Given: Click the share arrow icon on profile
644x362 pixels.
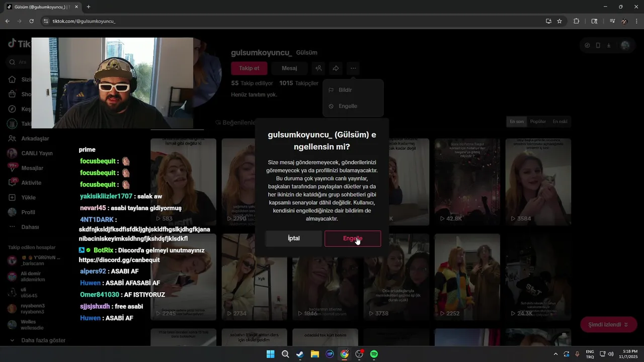Looking at the screenshot, I should [336, 68].
